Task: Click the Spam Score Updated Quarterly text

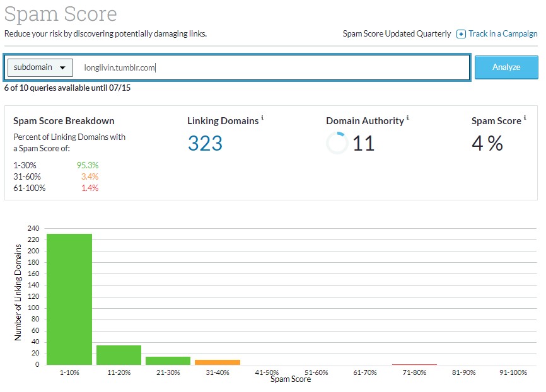Action: pyautogui.click(x=397, y=34)
